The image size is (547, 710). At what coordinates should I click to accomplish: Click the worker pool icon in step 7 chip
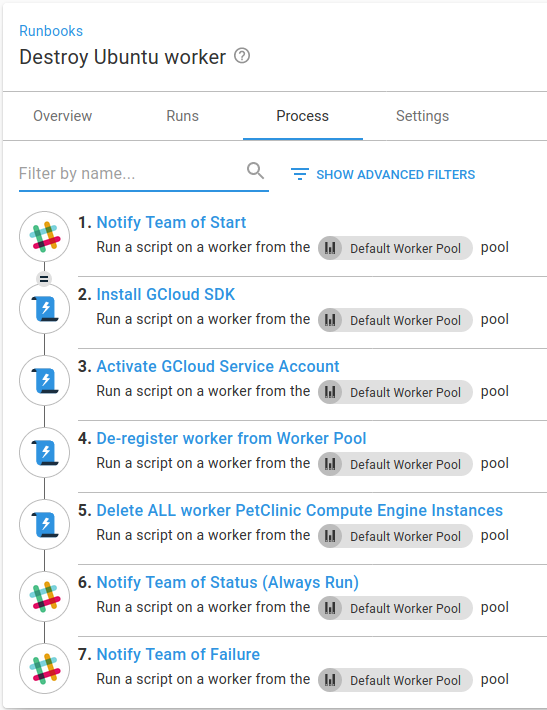330,680
